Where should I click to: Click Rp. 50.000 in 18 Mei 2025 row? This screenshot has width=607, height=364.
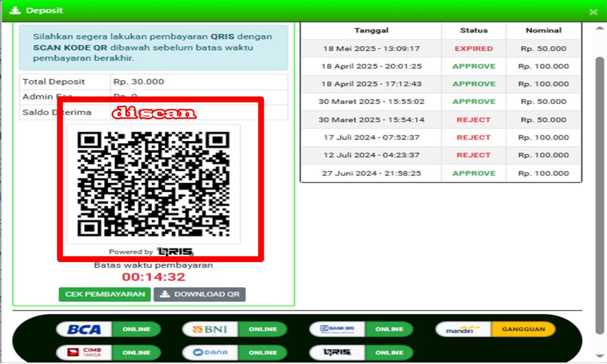tap(544, 49)
